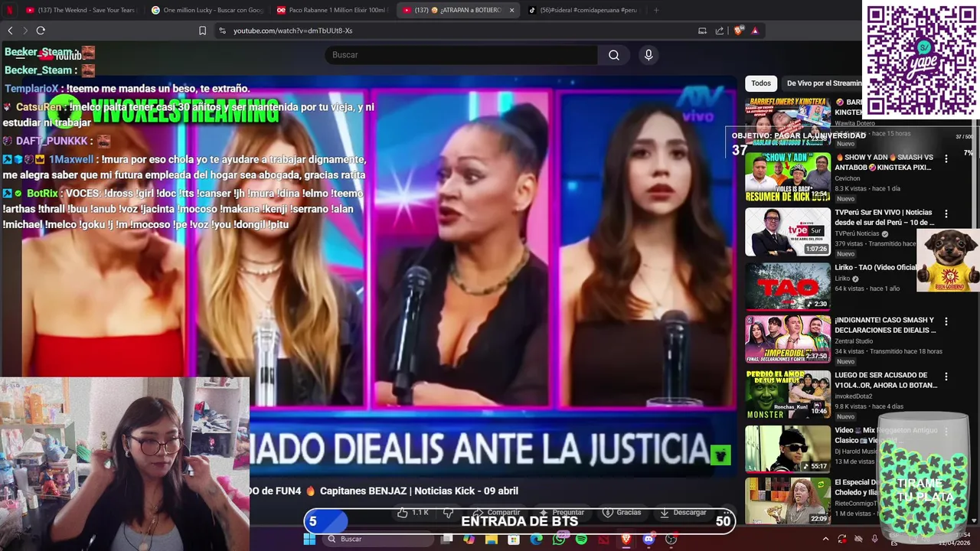Open more options for SHOW Y ADN video
This screenshot has height=551, width=980.
click(946, 159)
